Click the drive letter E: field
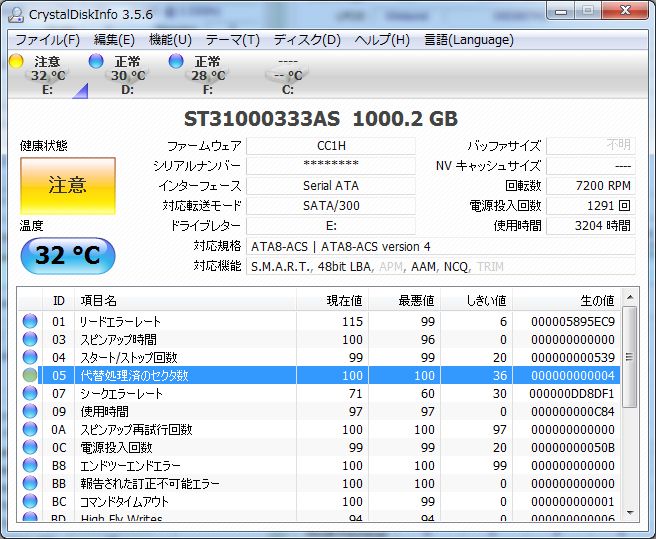This screenshot has height=539, width=656. pyautogui.click(x=331, y=226)
